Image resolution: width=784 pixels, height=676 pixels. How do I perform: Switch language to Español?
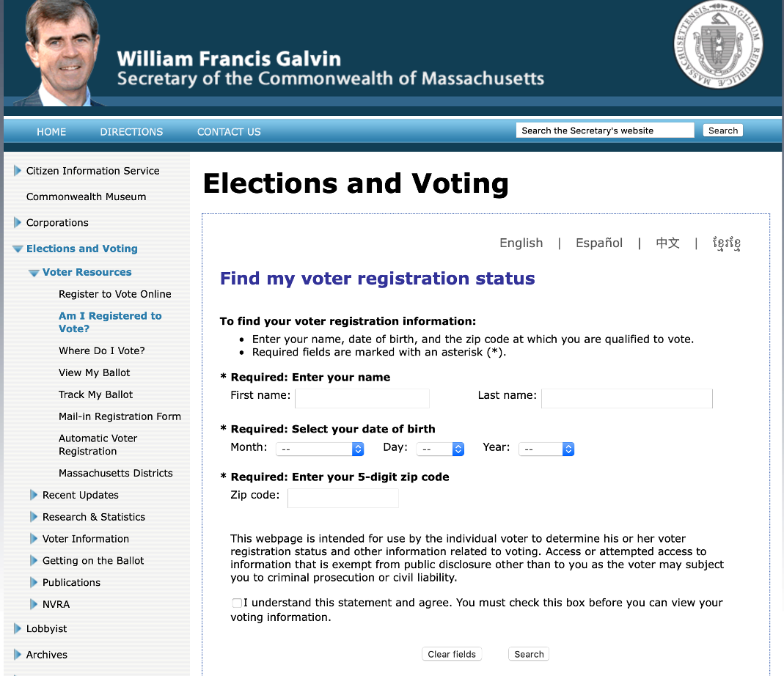coord(599,243)
